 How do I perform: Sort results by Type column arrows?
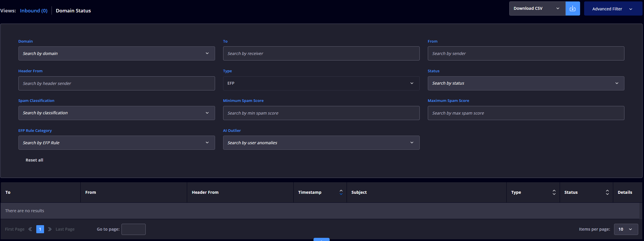(x=554, y=192)
